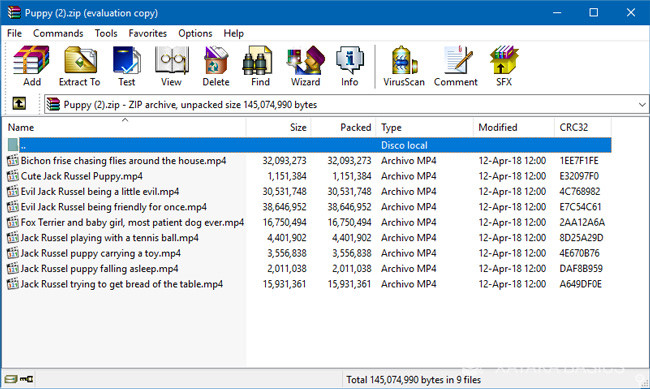Screen dimensions: 650x389
Task: Select 'Bichon frise chasing flies around the house.mp4'
Action: click(124, 160)
